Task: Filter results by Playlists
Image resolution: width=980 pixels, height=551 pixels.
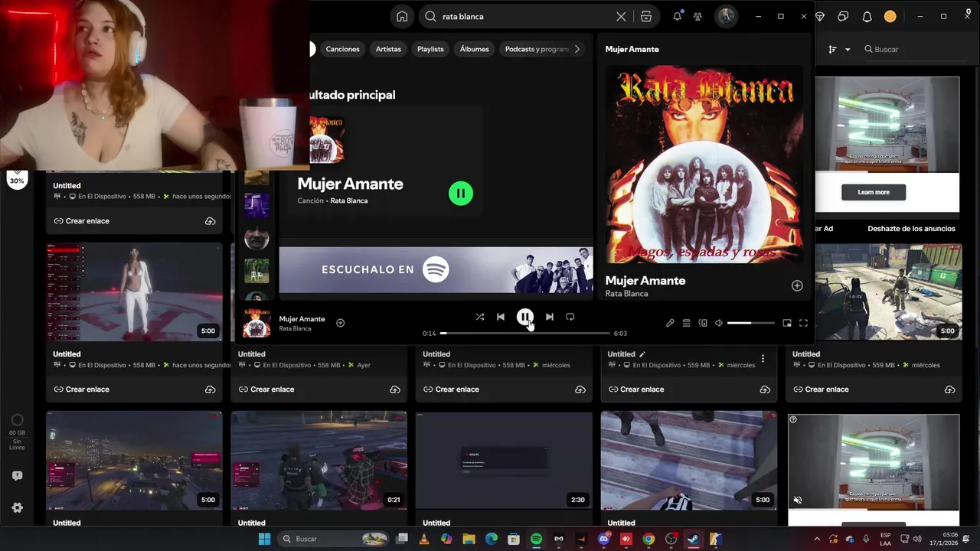Action: (430, 49)
